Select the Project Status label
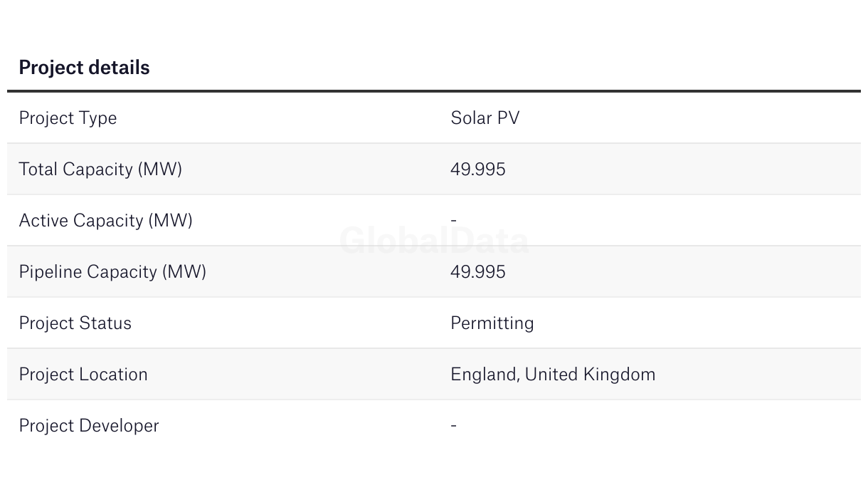 point(75,323)
